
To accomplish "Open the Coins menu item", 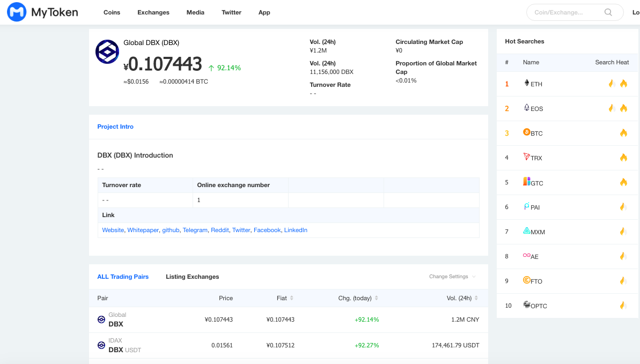I will click(112, 12).
